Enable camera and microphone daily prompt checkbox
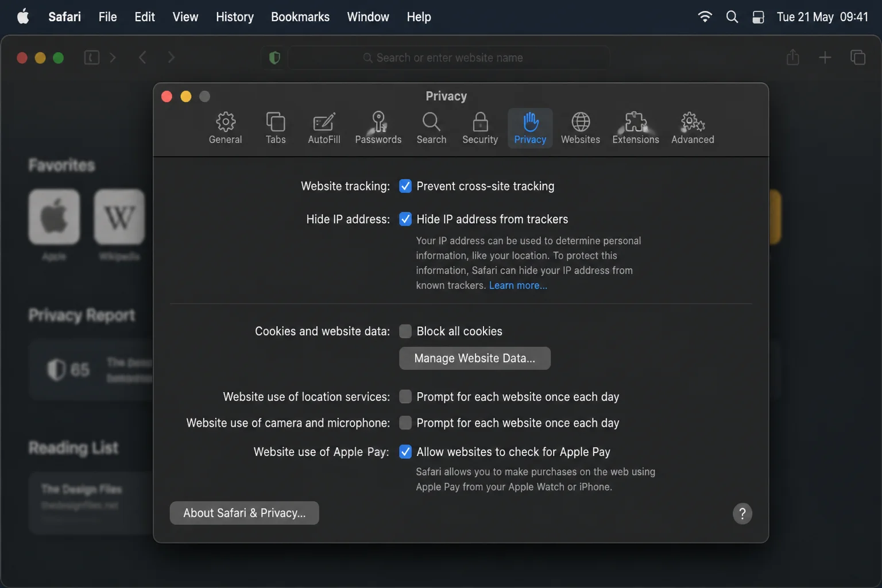The width and height of the screenshot is (882, 588). 405,423
